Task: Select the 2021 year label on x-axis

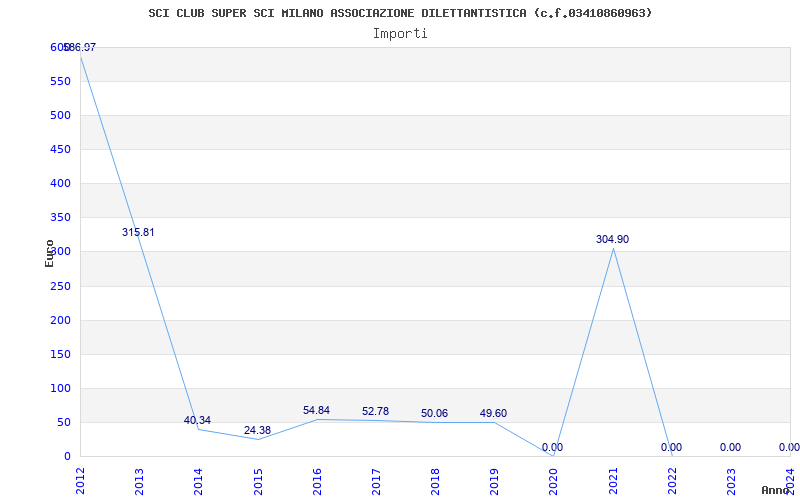Action: (x=613, y=482)
